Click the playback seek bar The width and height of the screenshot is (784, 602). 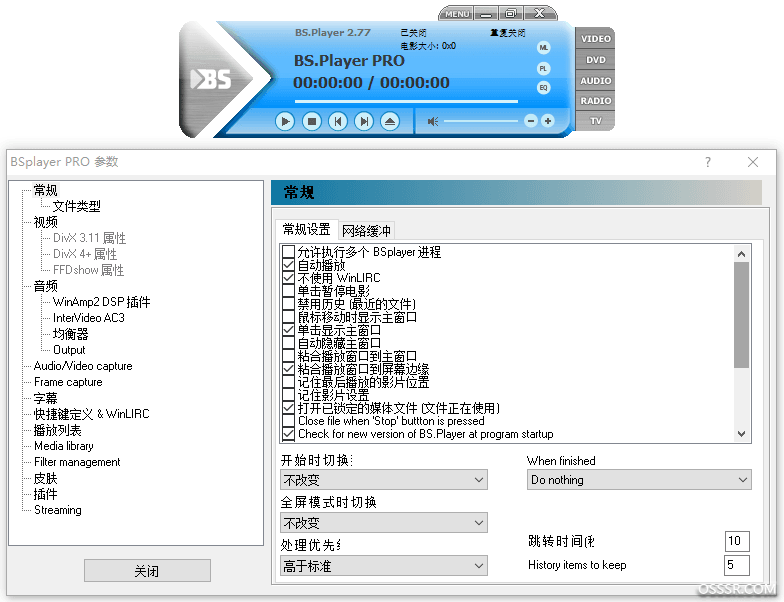click(406, 102)
